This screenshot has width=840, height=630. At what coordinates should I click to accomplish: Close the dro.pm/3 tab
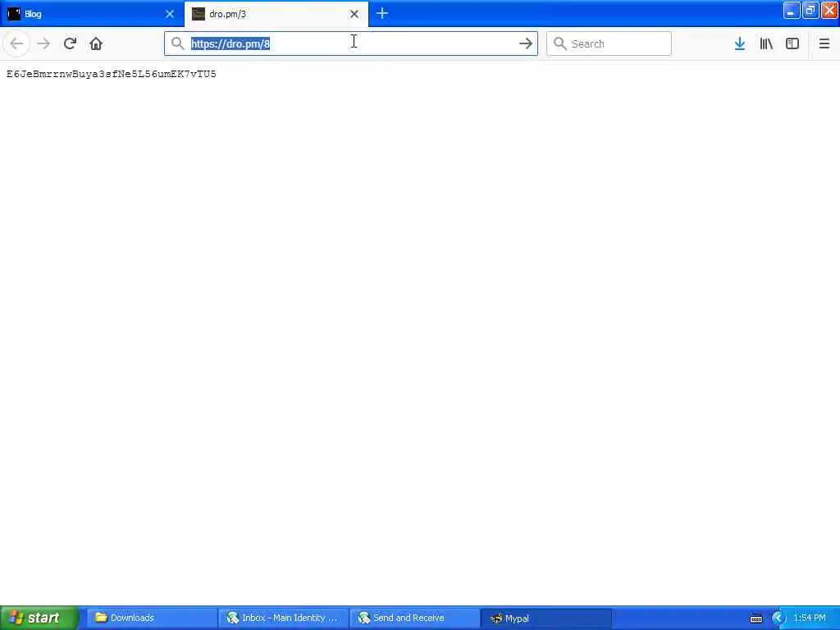(354, 14)
